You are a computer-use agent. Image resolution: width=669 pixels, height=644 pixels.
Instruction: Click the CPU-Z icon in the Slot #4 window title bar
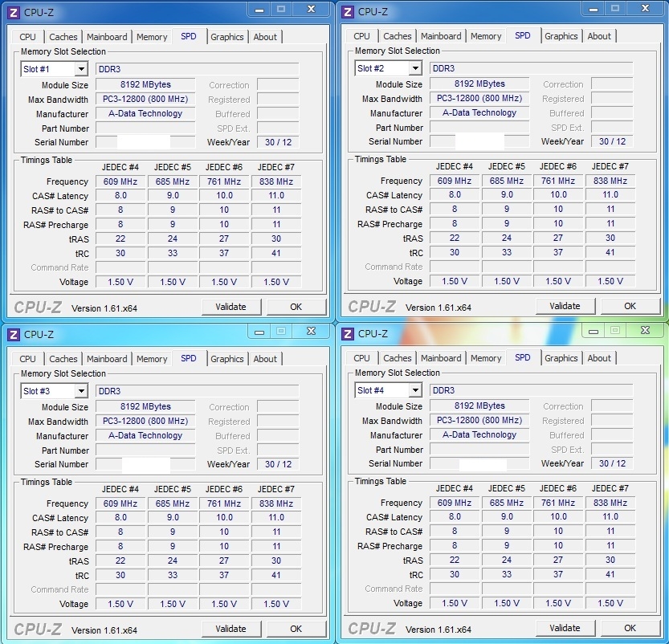coord(349,333)
